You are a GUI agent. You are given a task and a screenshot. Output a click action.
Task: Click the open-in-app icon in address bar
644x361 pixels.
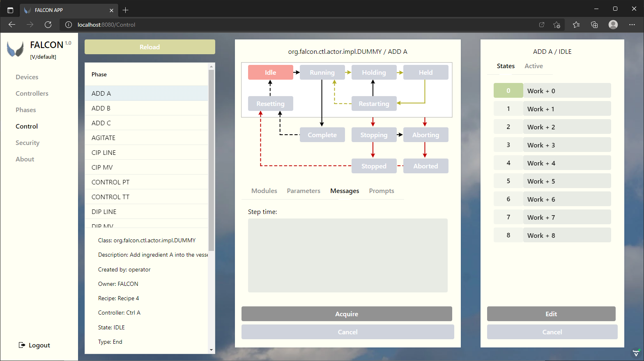coord(542,25)
